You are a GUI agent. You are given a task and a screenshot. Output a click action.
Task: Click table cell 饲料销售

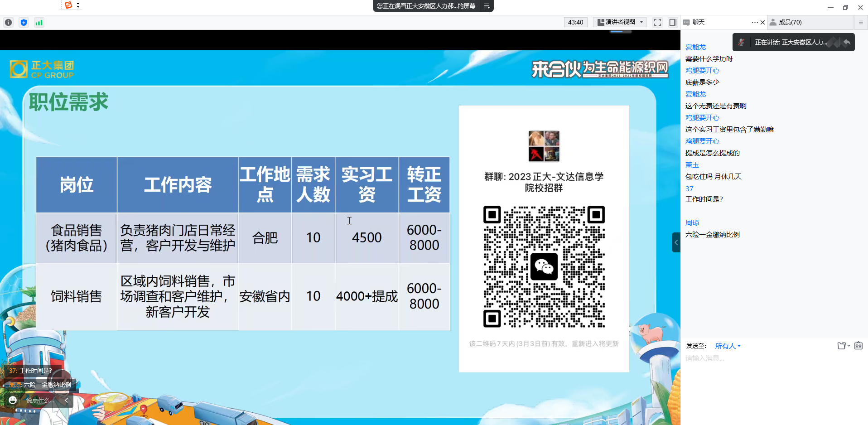click(x=76, y=296)
